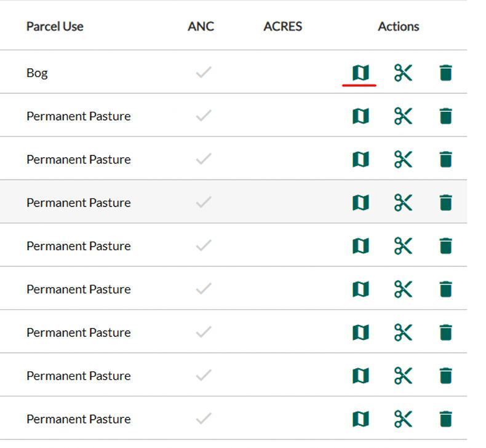The height and width of the screenshot is (448, 486).
Task: Split the seventh Permanent Pasture parcel
Action: pyautogui.click(x=403, y=376)
